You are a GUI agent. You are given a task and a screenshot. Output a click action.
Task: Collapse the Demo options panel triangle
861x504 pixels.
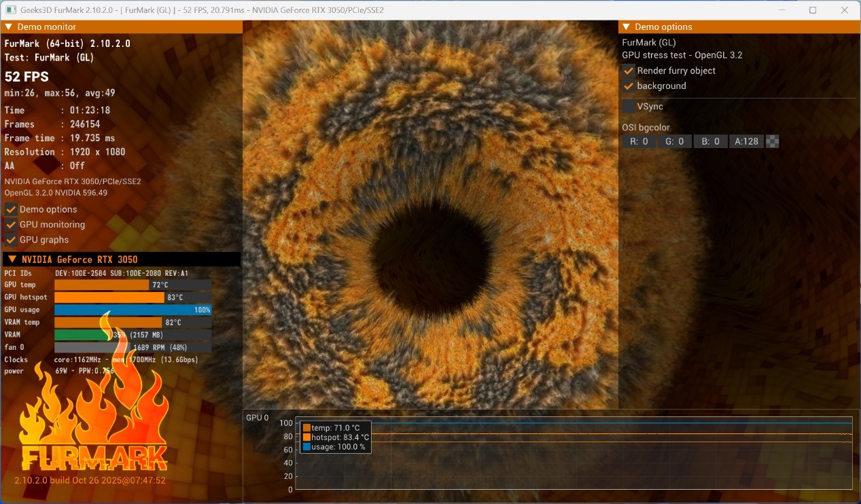625,27
